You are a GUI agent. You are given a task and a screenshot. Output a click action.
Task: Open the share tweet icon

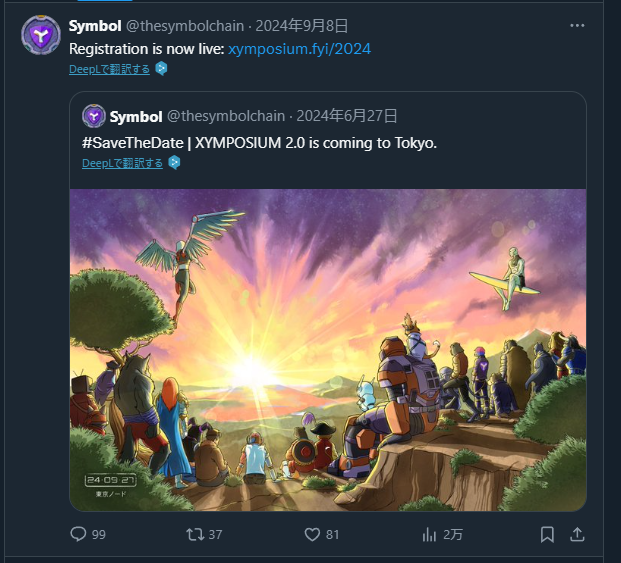pos(577,534)
